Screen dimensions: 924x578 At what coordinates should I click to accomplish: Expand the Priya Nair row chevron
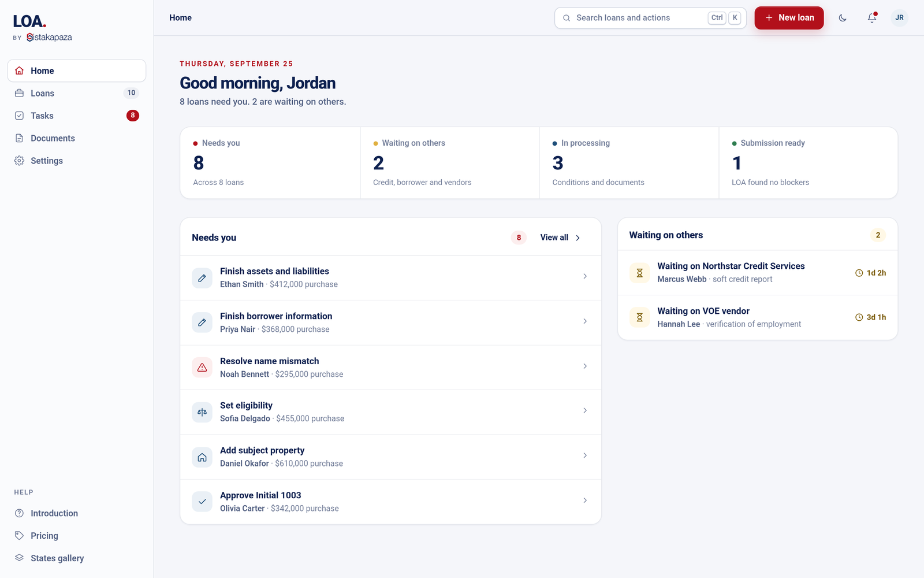tap(585, 321)
